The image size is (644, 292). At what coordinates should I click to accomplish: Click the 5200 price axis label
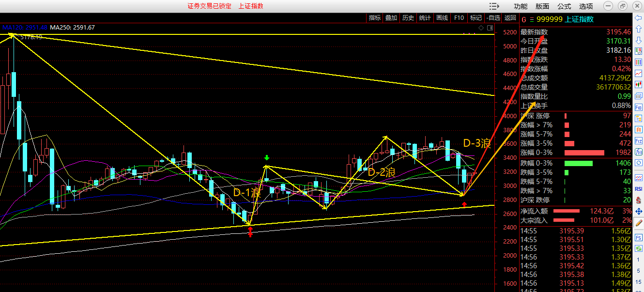tap(509, 32)
